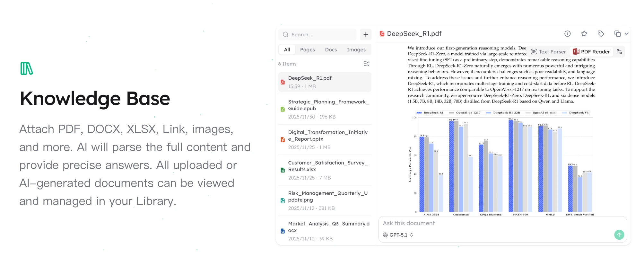
Task: Click the green Library logo icon
Action: [27, 68]
